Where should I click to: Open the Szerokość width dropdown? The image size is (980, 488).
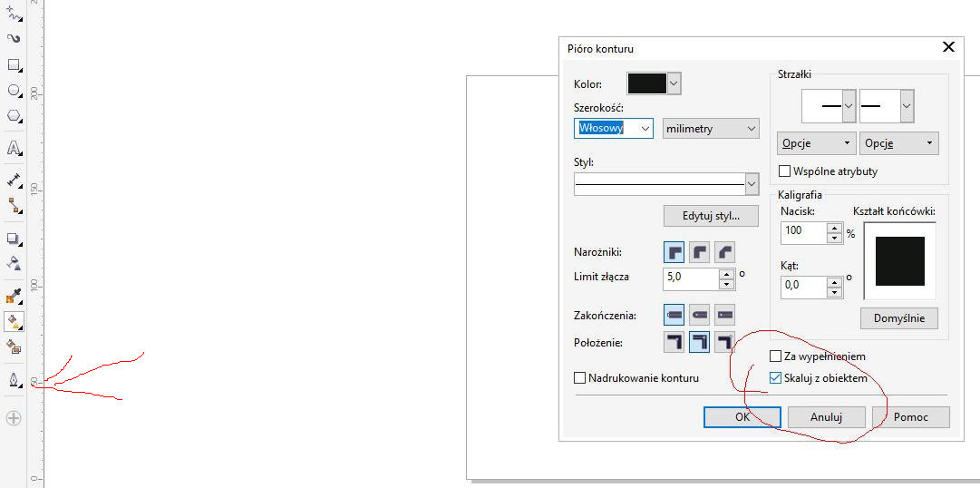pos(645,129)
